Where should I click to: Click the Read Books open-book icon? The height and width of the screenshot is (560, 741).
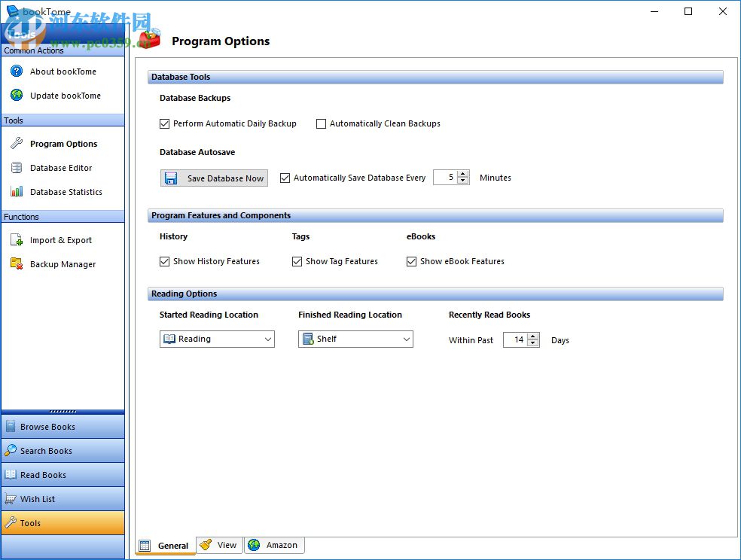coord(11,474)
